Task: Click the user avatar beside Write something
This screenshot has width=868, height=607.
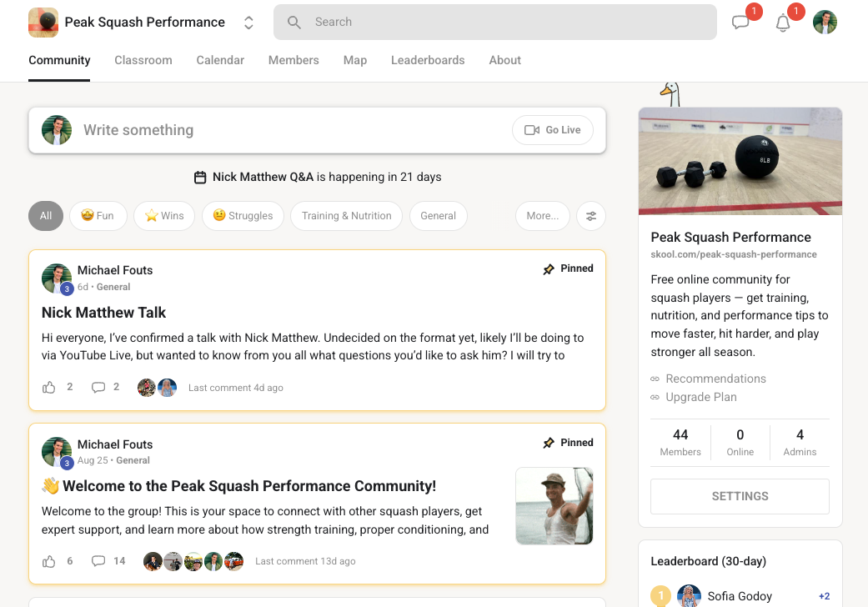Action: pos(57,130)
